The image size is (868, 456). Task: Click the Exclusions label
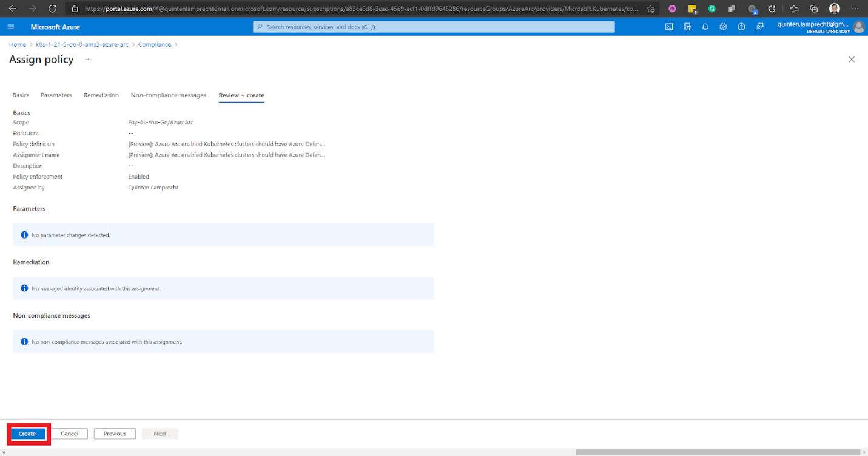[26, 133]
